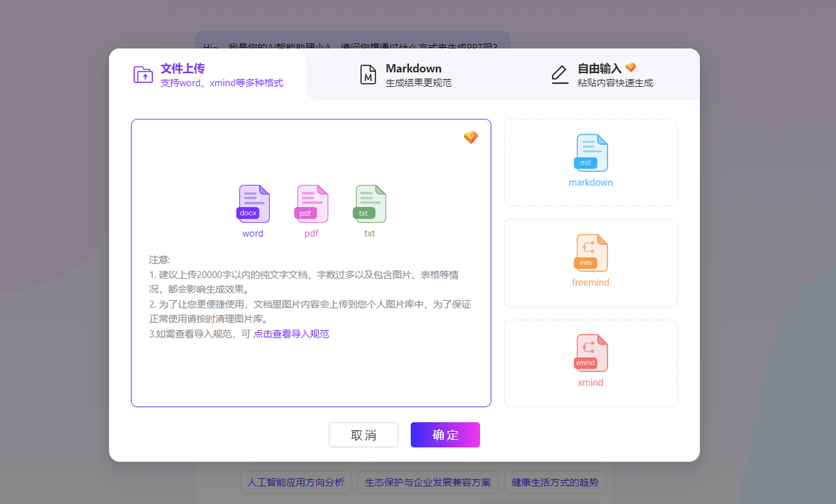Click the 'freemind' label in right card
Viewport: 836px width, 504px height.
[x=591, y=283]
